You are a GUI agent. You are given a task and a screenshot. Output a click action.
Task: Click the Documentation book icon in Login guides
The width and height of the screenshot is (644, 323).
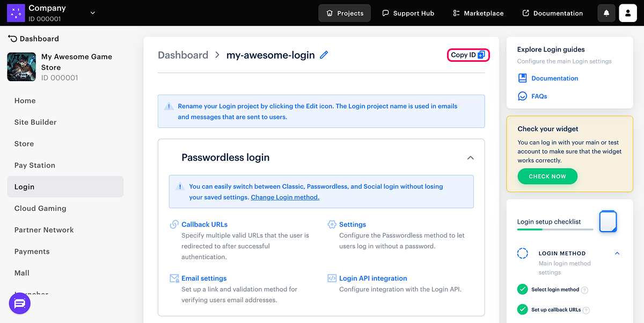(x=522, y=78)
